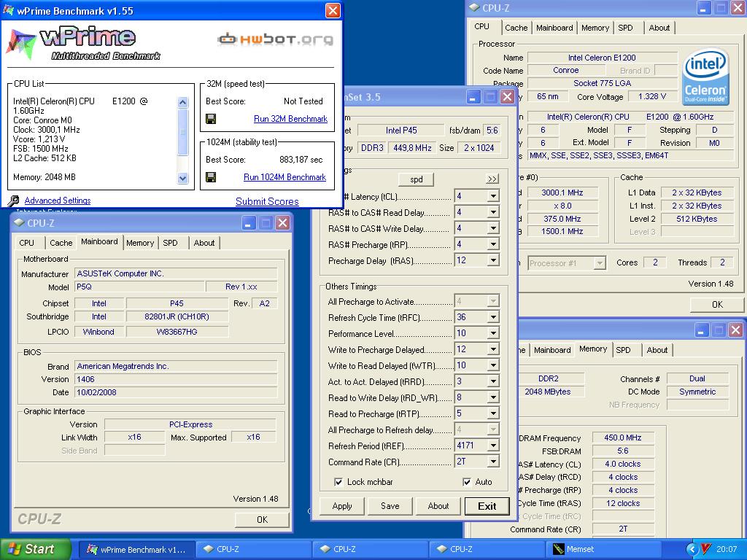The width and height of the screenshot is (747, 560).
Task: Click the first CPU-Z taskbar button
Action: [x=254, y=549]
